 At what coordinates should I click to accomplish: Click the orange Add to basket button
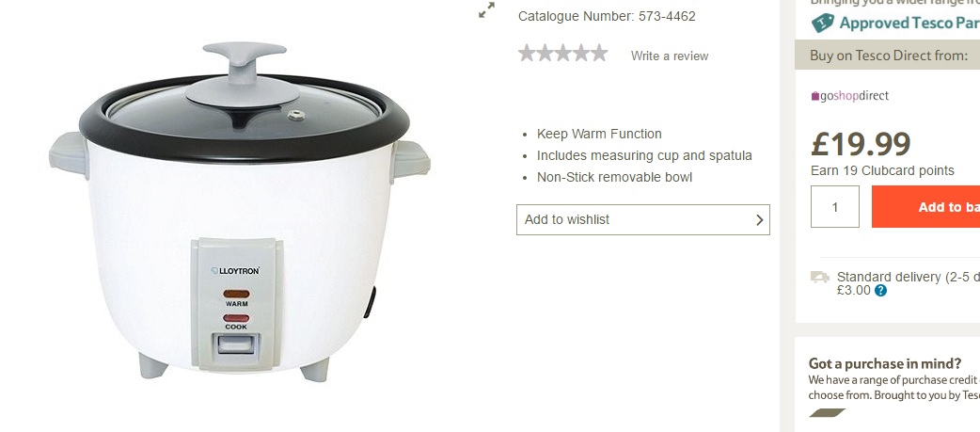(925, 207)
